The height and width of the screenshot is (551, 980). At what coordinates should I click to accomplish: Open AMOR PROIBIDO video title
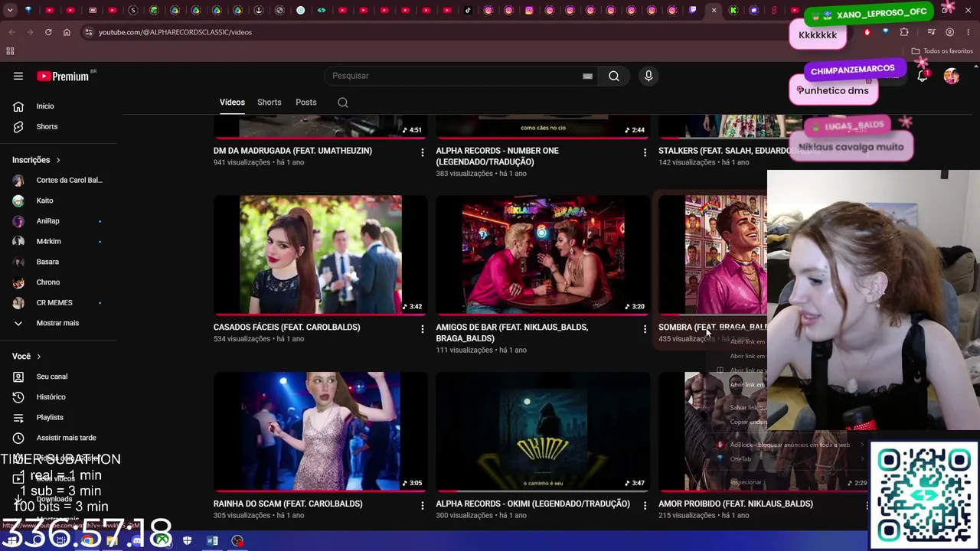pos(736,504)
